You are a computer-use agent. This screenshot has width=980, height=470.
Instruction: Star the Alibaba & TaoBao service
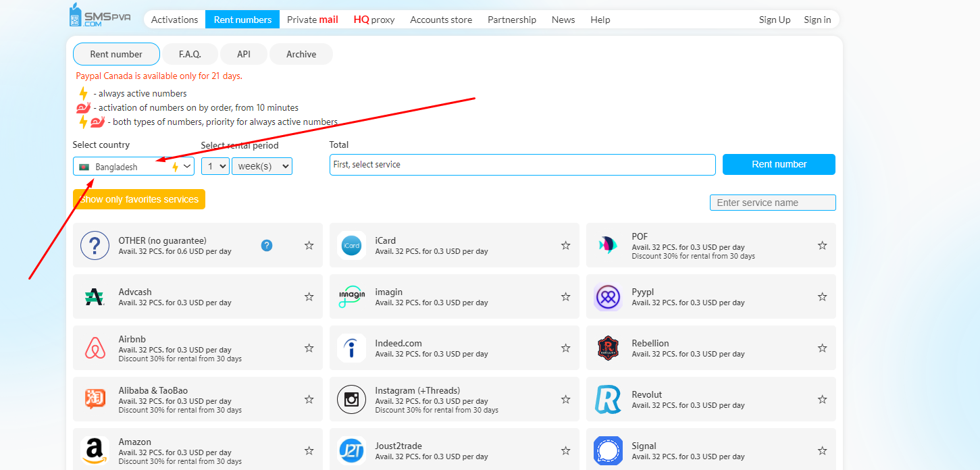tap(309, 399)
